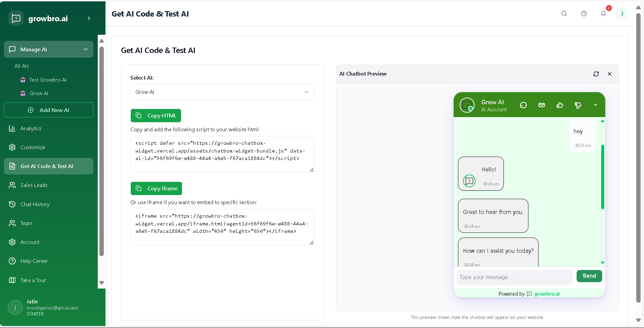Refresh the AI Chatbot Preview
The height and width of the screenshot is (328, 644).
click(596, 74)
